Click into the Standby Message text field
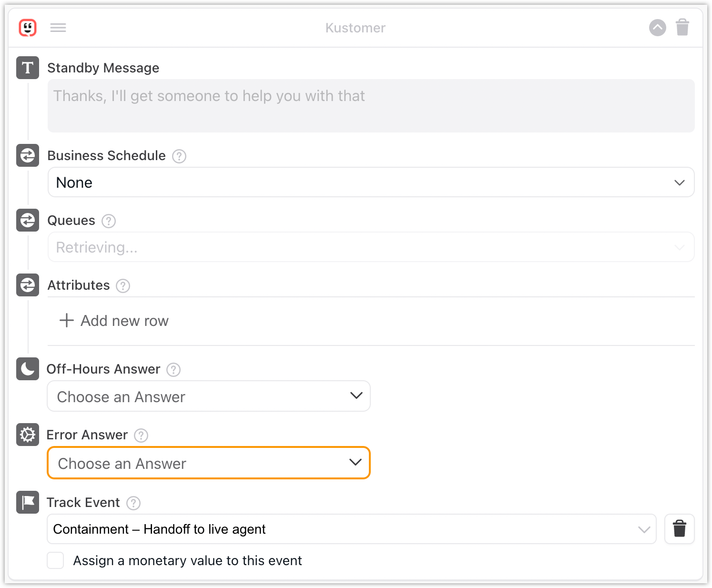Screen dimensions: 712x588 tap(371, 106)
